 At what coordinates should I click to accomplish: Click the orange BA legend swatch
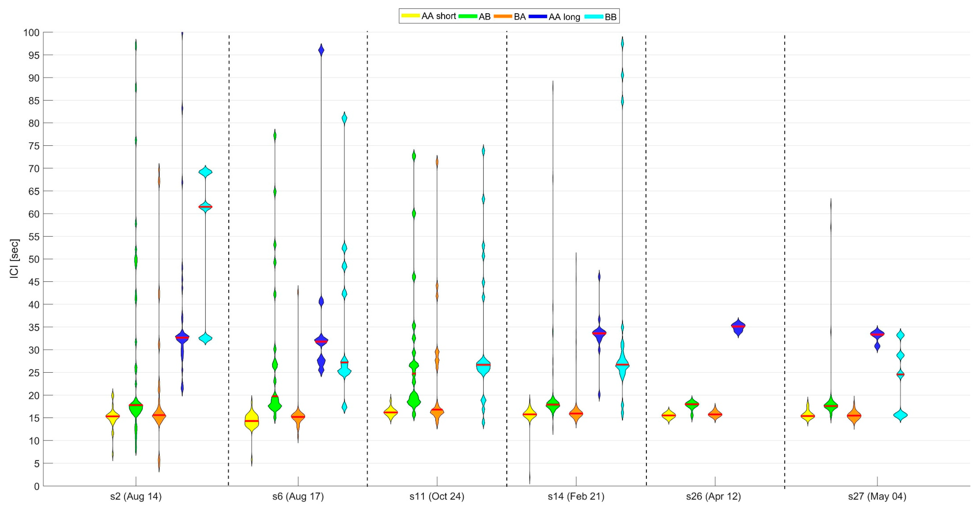coord(503,16)
